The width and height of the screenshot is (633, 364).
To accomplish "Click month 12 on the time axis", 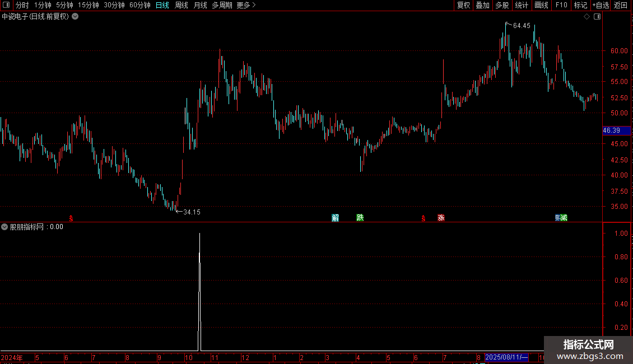I will click(x=245, y=357).
